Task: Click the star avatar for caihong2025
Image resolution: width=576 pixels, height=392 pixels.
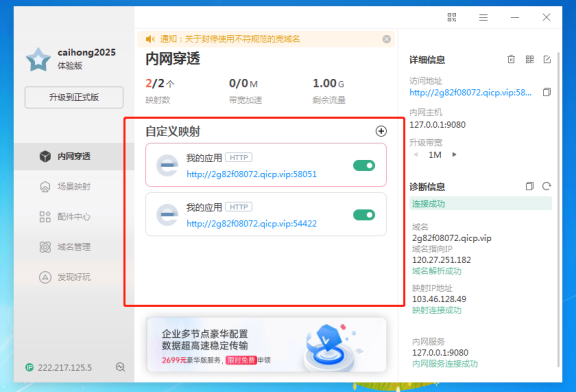Action: pyautogui.click(x=38, y=59)
